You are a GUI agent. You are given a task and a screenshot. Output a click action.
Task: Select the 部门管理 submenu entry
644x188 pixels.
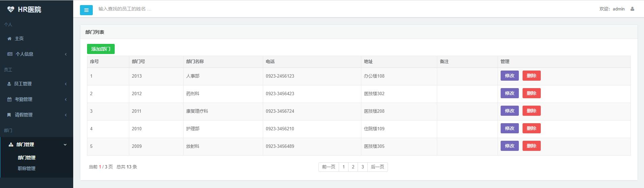point(27,158)
